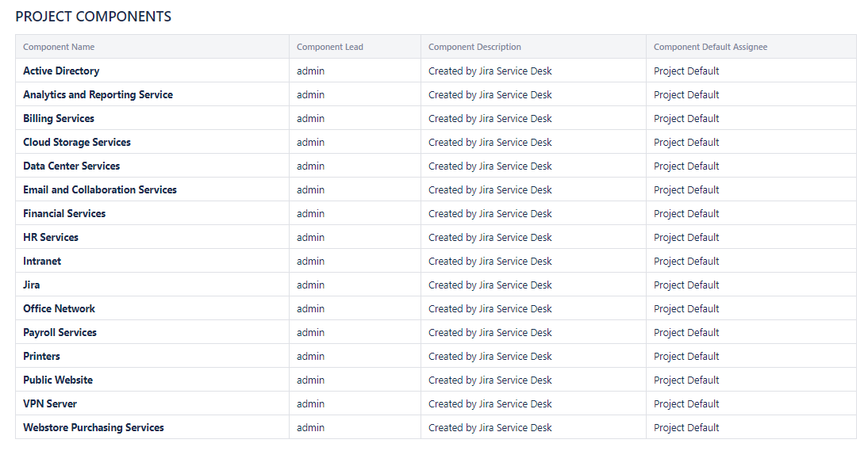Select Financial Services component name
The height and width of the screenshot is (451, 868).
point(64,213)
